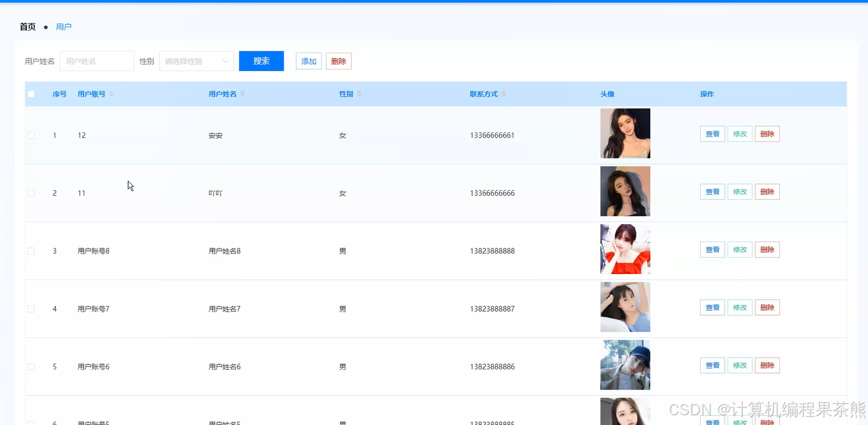Viewport: 868px width, 425px height.
Task: Check the row for user 吖吖
Action: [31, 193]
